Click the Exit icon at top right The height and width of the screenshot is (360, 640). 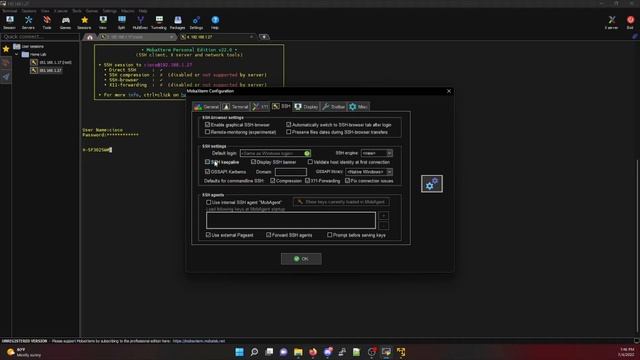(630, 22)
